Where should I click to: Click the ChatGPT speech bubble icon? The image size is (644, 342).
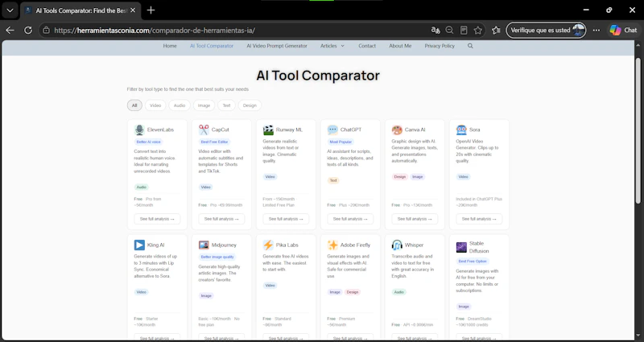tap(332, 130)
